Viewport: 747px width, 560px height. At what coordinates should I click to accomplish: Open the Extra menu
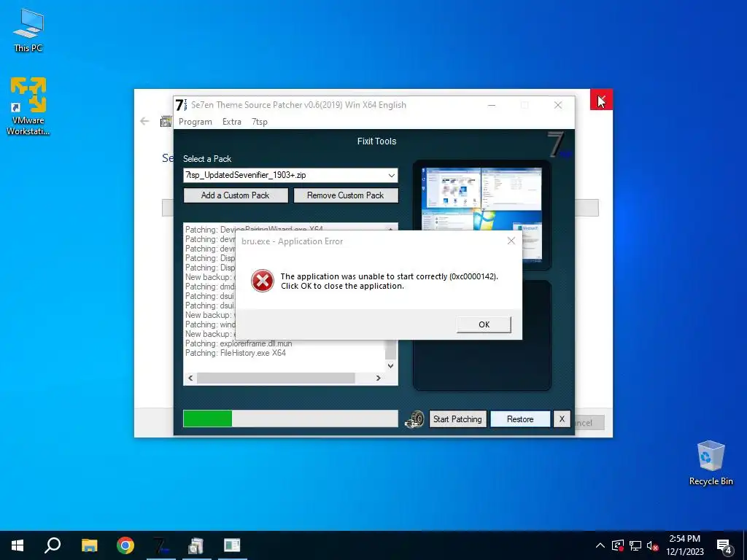click(x=231, y=122)
